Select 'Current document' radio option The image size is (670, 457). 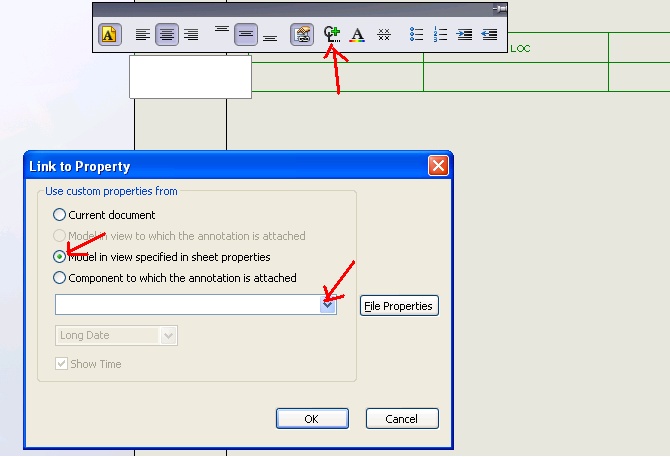click(104, 215)
